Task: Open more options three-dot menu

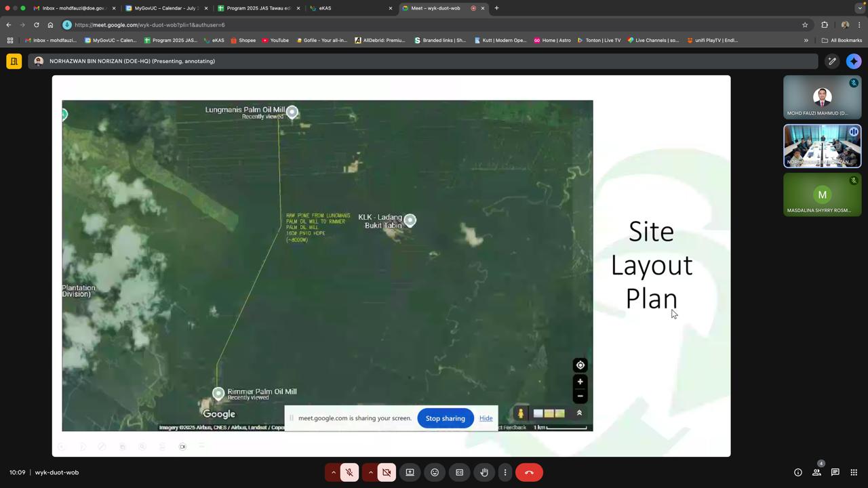Action: coord(505,472)
